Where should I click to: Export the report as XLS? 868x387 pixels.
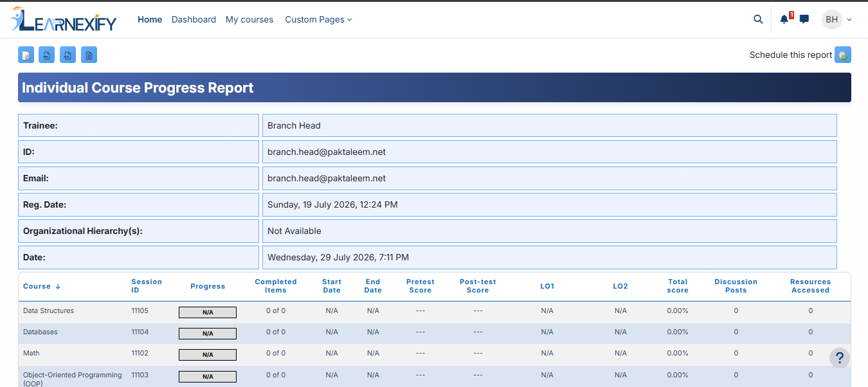coord(68,55)
